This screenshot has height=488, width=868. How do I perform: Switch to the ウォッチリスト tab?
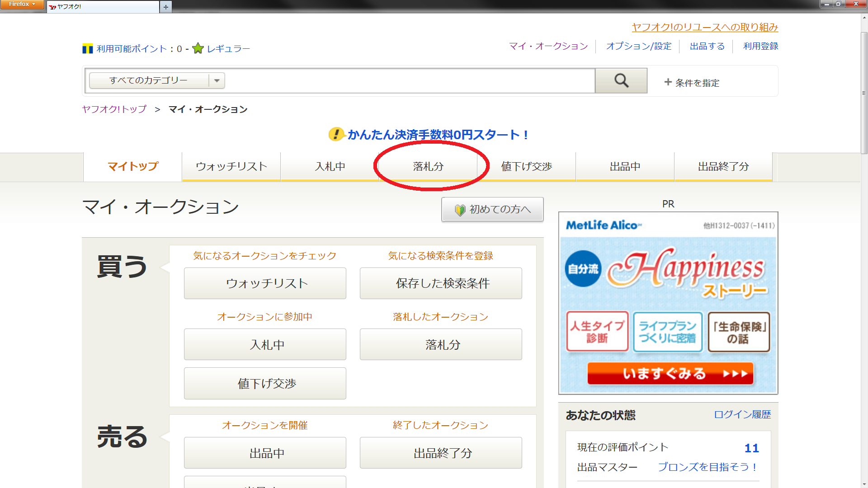pos(231,167)
